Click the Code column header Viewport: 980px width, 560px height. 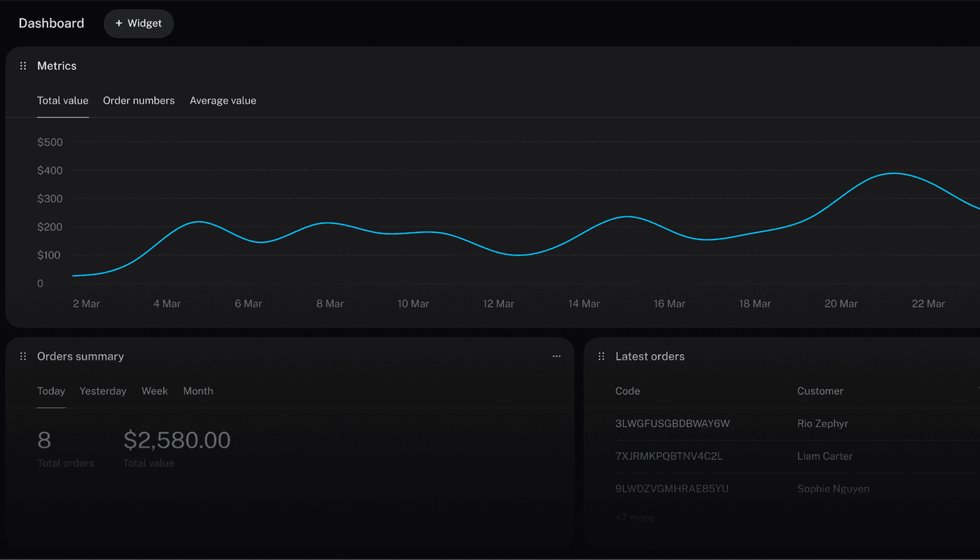[x=627, y=391]
